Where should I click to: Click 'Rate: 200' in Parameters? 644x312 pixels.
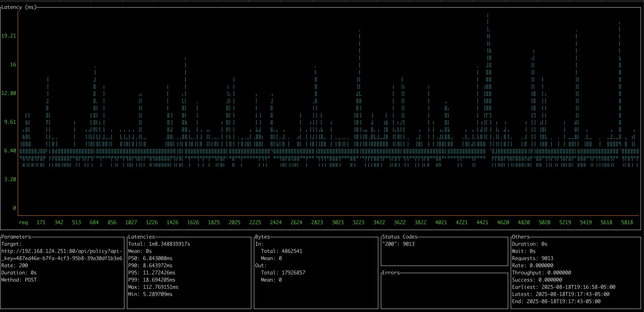(x=15, y=266)
